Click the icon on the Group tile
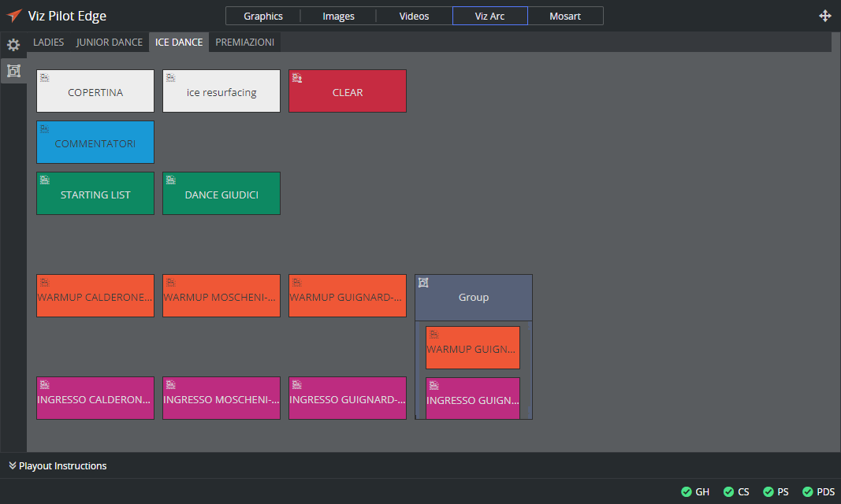 [x=423, y=283]
